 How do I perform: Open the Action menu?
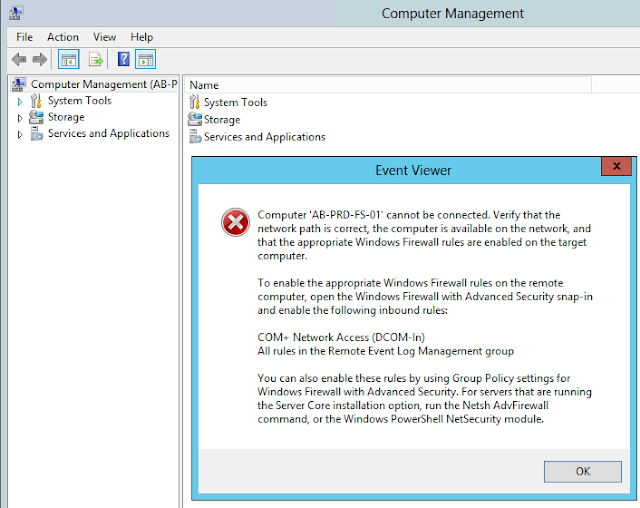tap(63, 37)
